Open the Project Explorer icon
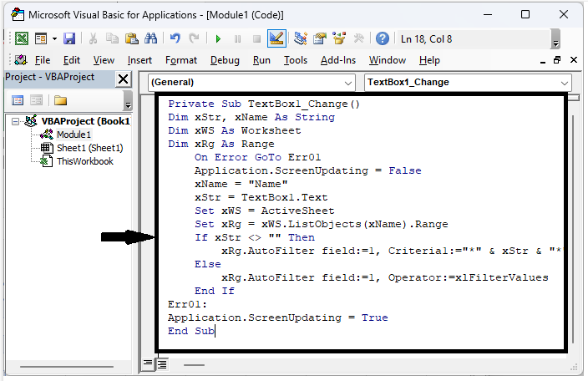This screenshot has height=381, width=588. pos(301,38)
